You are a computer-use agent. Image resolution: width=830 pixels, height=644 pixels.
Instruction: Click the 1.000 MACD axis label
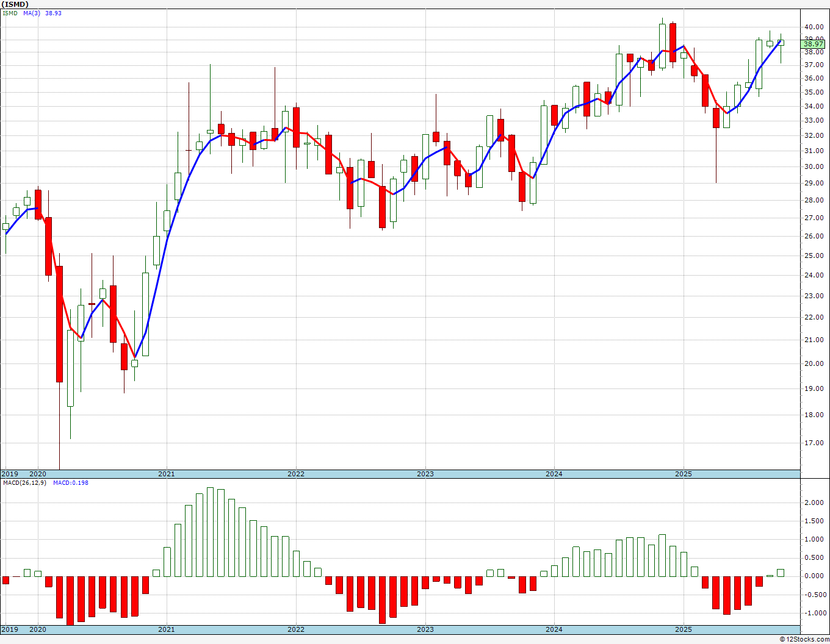pyautogui.click(x=814, y=539)
